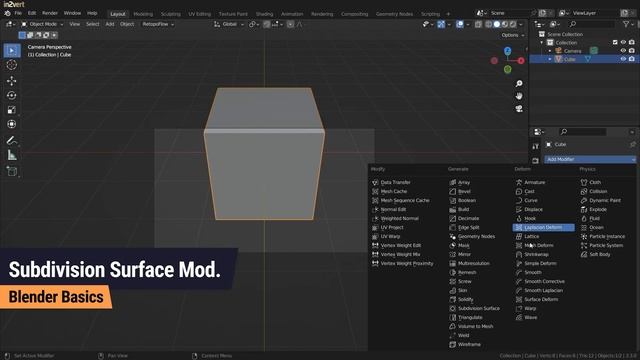The height and width of the screenshot is (360, 640).
Task: Toggle Collection exclude checkbox in outliner
Action: tap(615, 42)
